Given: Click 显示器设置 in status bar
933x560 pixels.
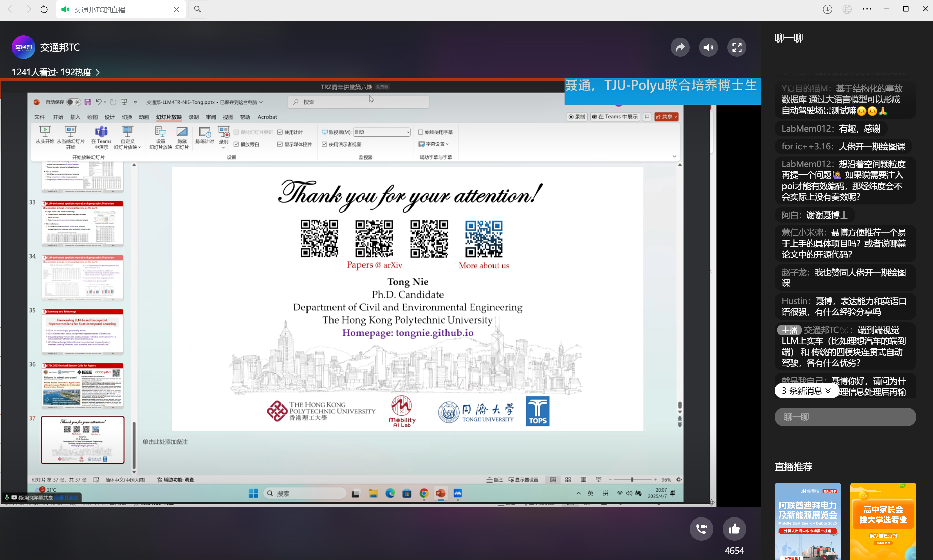Looking at the screenshot, I should [x=523, y=480].
